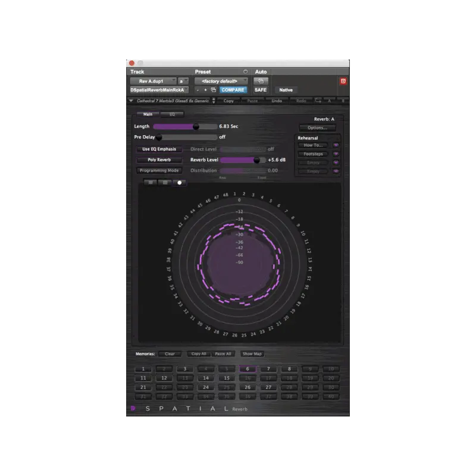Screen dimensions: 476x476
Task: Click the Reverb Level slider handle
Action: tap(256, 160)
